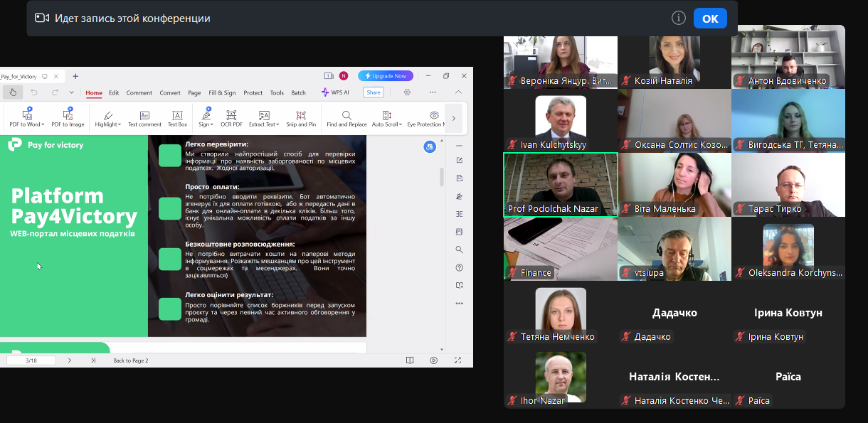This screenshot has height=423, width=868.
Task: Click the PDF vertical scrollbar thumb
Action: point(441,176)
